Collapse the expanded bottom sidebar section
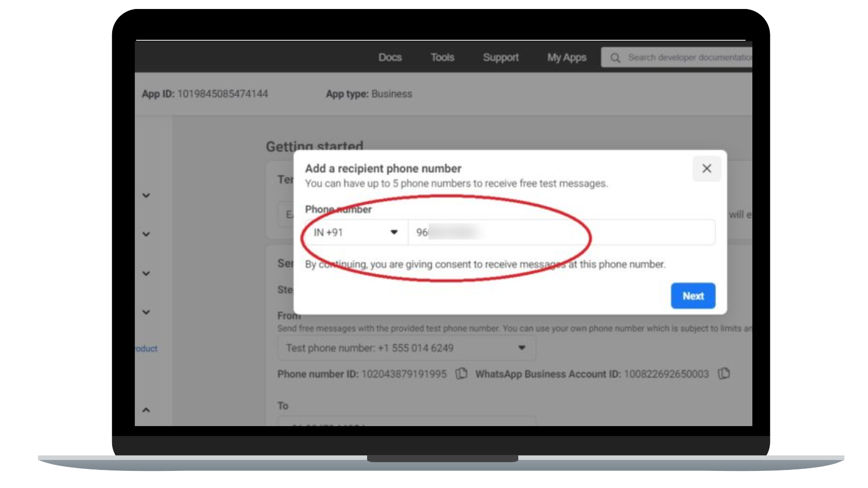The height and width of the screenshot is (488, 868). (x=145, y=409)
